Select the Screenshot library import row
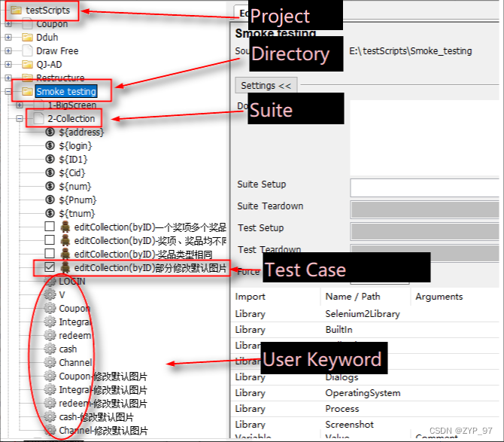 coord(365,425)
